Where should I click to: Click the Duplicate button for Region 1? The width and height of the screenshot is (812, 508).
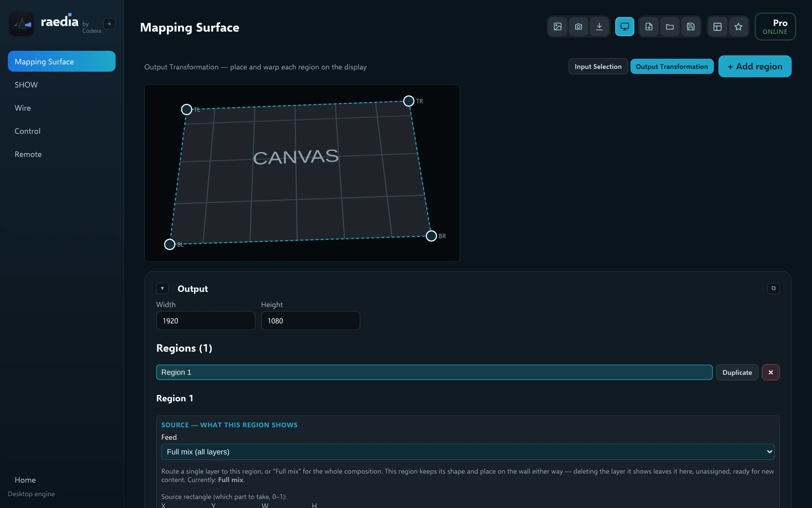(737, 372)
